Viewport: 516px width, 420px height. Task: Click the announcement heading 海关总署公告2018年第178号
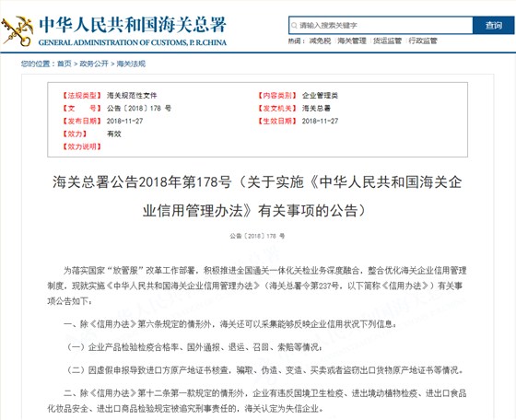coord(257,196)
